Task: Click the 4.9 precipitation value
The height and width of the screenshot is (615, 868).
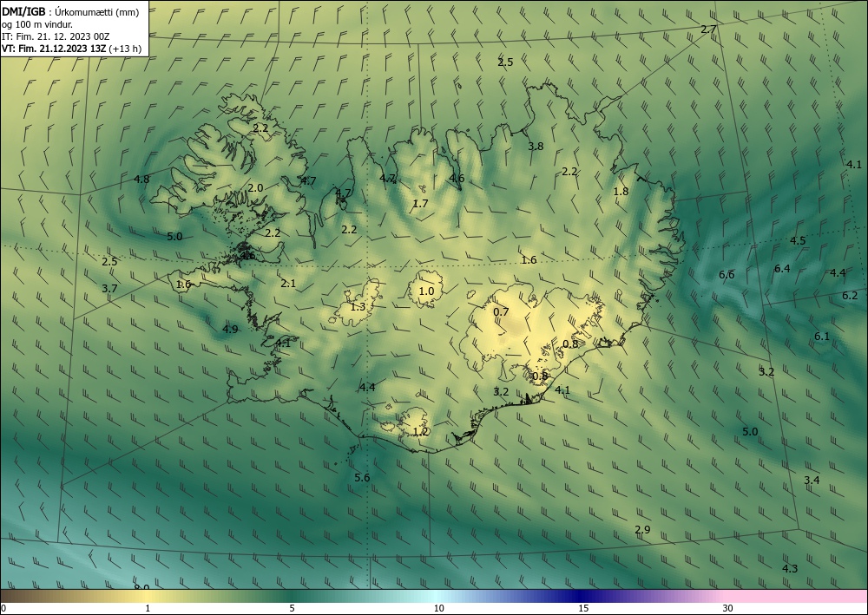Action: [x=230, y=330]
